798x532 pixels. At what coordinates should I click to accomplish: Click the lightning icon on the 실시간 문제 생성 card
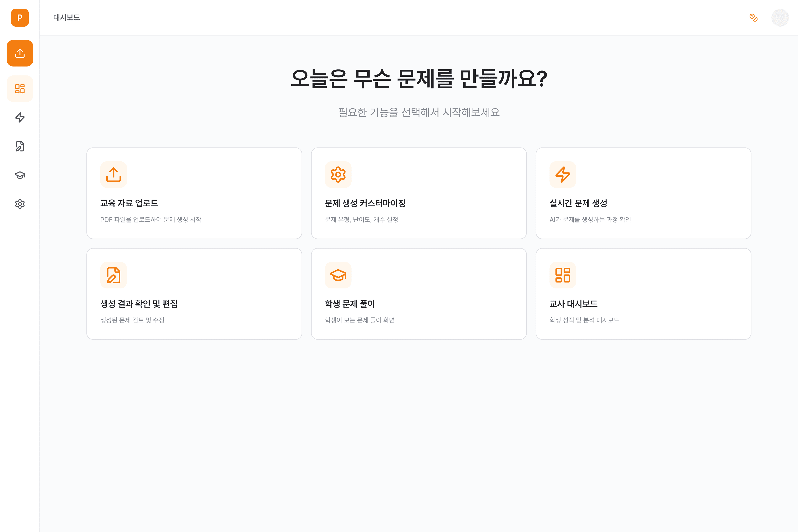563,174
